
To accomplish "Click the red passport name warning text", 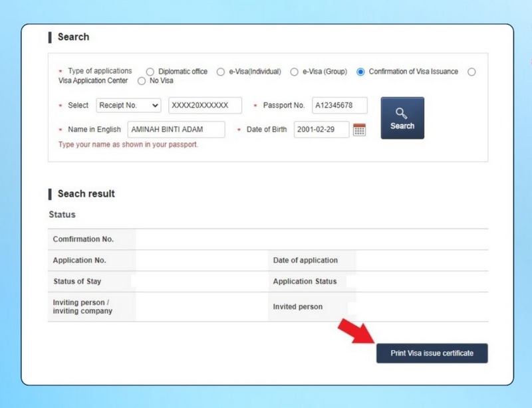I will [114, 144].
